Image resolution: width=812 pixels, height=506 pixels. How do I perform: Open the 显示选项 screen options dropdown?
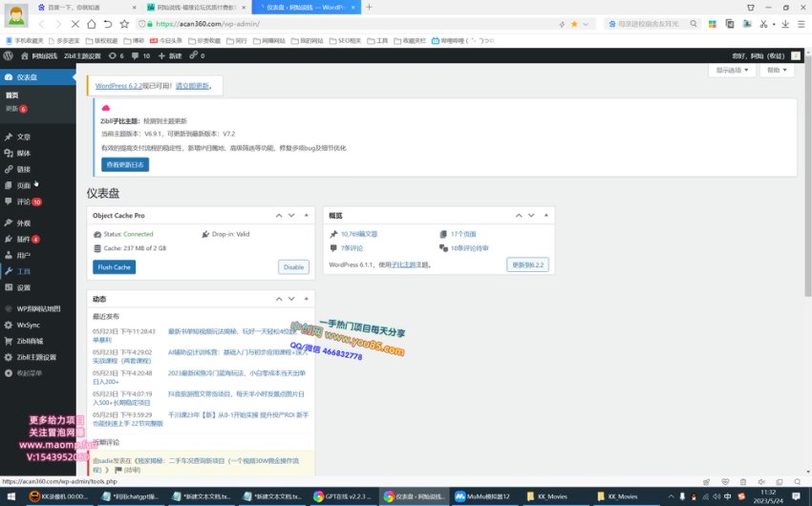(732, 70)
